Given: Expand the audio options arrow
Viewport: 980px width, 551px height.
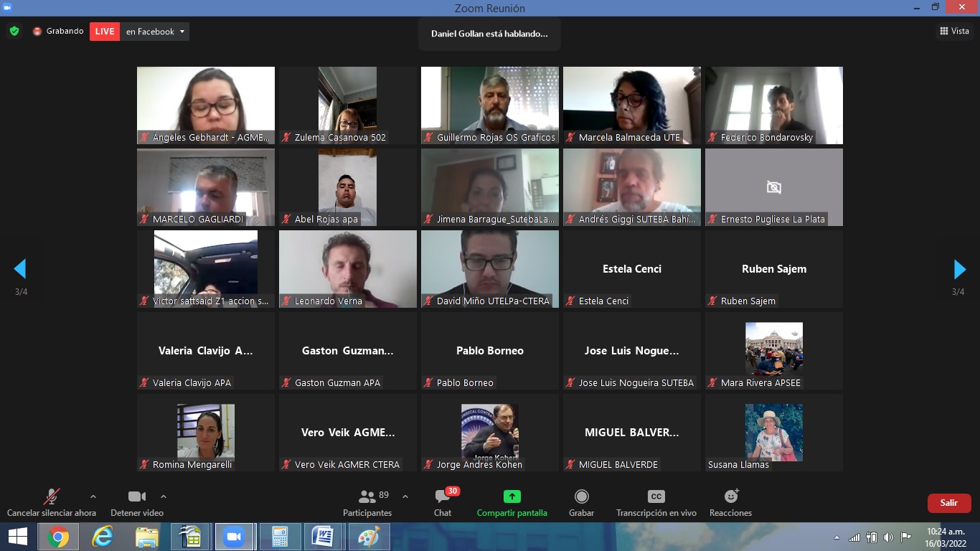Looking at the screenshot, I should point(93,496).
